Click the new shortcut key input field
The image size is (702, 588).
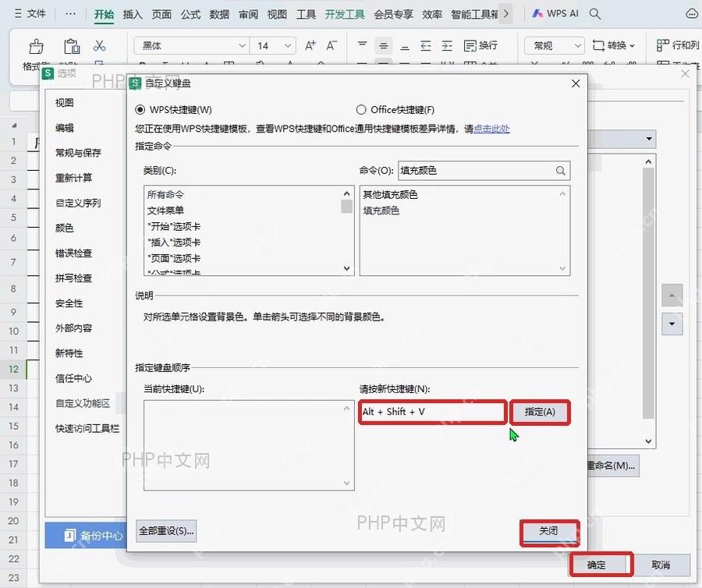point(432,412)
